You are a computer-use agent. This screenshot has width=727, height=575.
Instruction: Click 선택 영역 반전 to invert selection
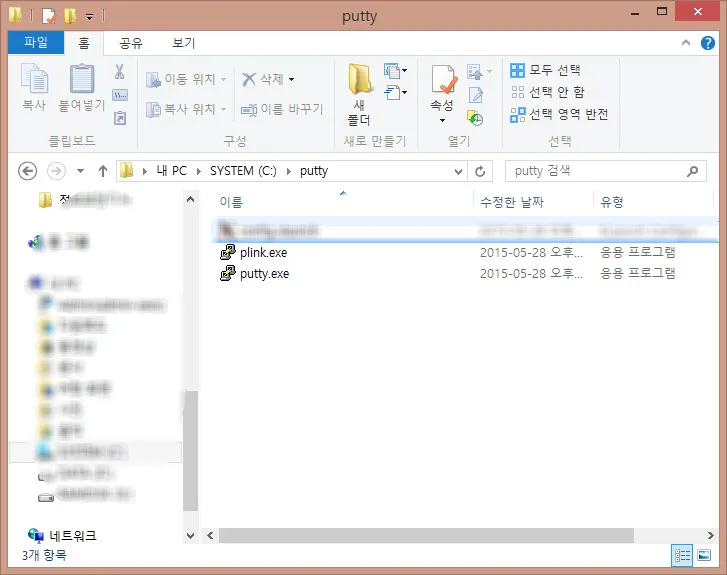(x=559, y=114)
